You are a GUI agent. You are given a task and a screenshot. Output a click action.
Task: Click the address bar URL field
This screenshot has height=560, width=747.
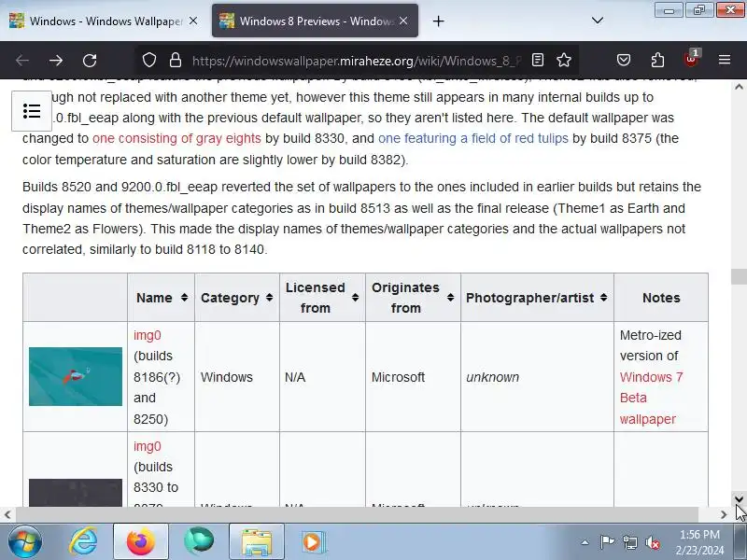[x=355, y=61]
